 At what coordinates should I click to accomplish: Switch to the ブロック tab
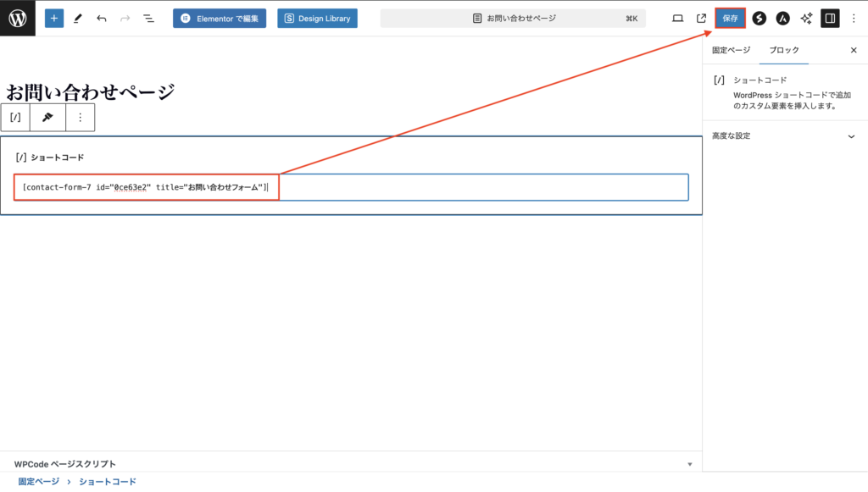click(783, 51)
